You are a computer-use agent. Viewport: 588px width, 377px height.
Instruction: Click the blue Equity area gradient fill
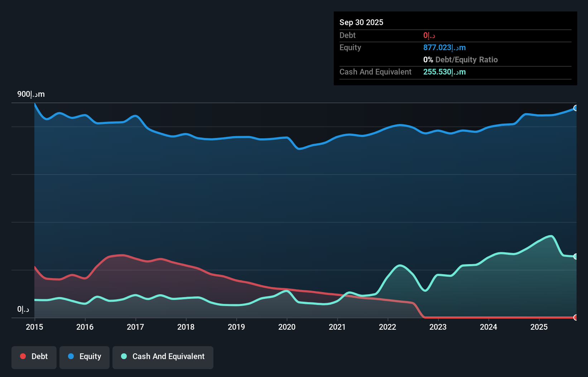pos(251,197)
